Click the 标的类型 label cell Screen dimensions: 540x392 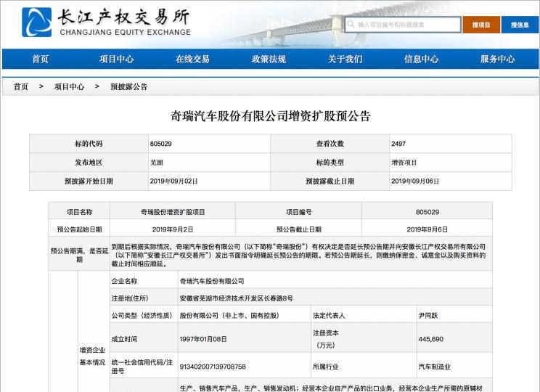pos(330,162)
